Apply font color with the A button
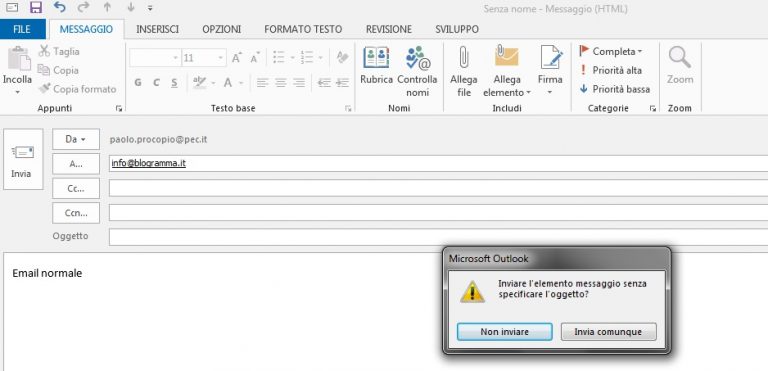 click(228, 83)
